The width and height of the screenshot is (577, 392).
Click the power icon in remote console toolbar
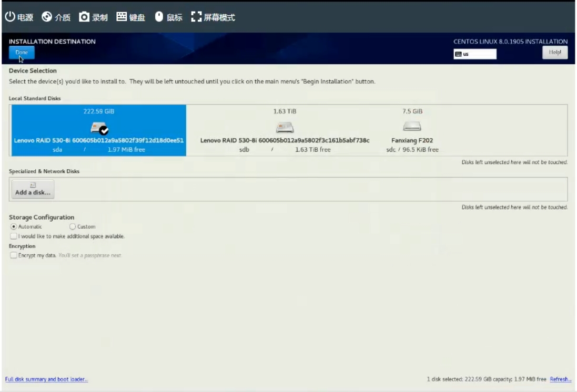tap(10, 16)
